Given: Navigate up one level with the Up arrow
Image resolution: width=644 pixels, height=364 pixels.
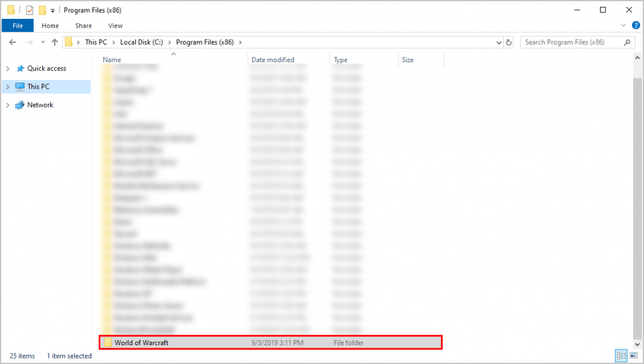Looking at the screenshot, I should tap(54, 42).
